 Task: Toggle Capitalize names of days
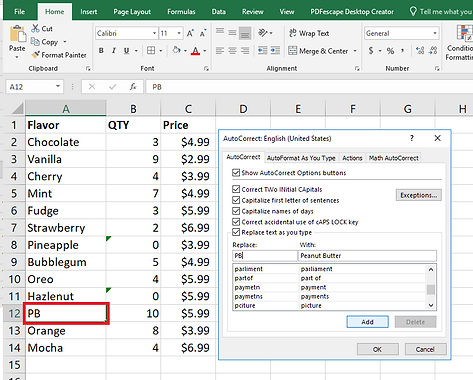(236, 211)
